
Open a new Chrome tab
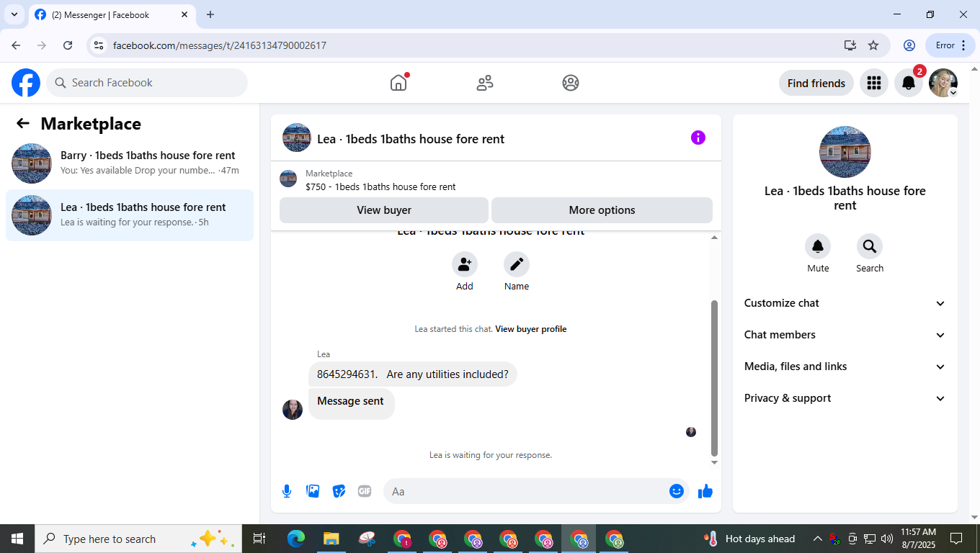(x=210, y=14)
